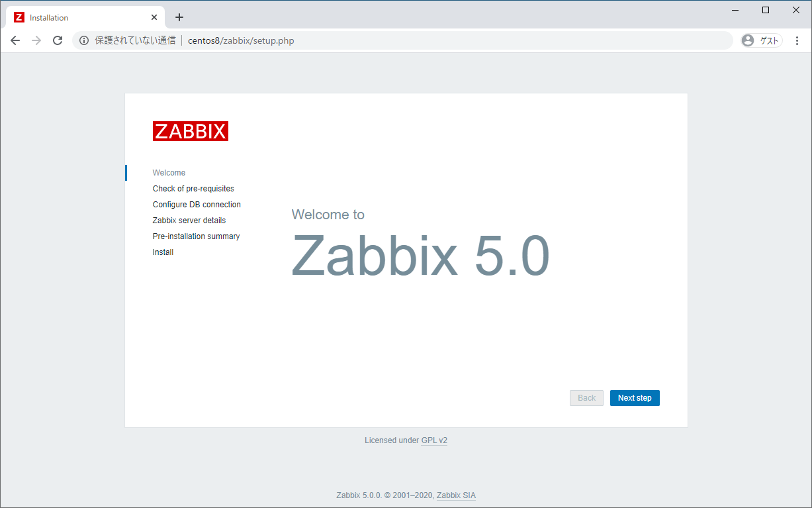Select the Installation browser tab
Image resolution: width=812 pixels, height=508 pixels.
tap(86, 17)
